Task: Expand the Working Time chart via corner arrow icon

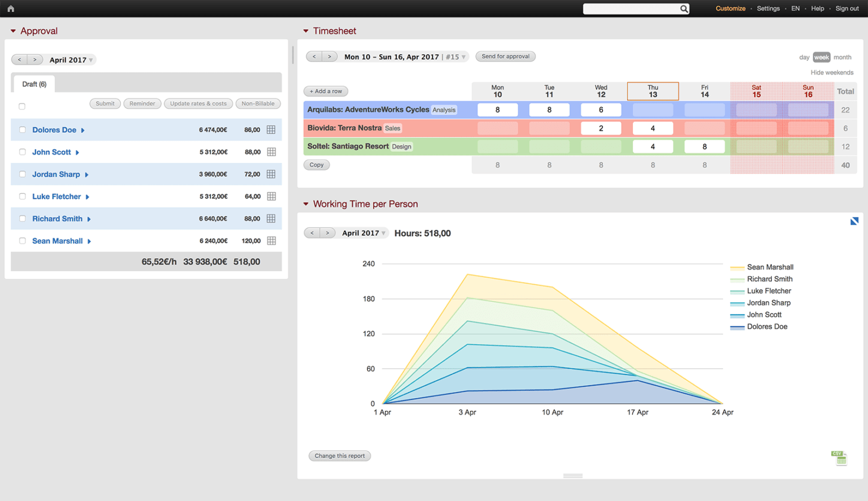Action: point(854,221)
